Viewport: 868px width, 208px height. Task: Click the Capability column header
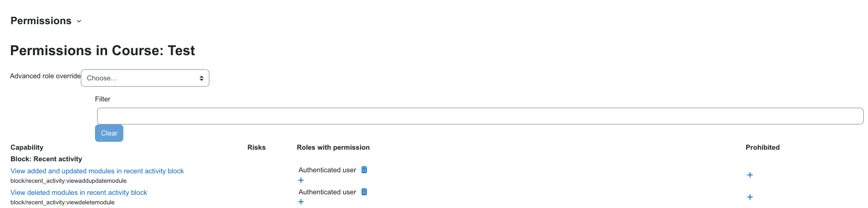(27, 147)
